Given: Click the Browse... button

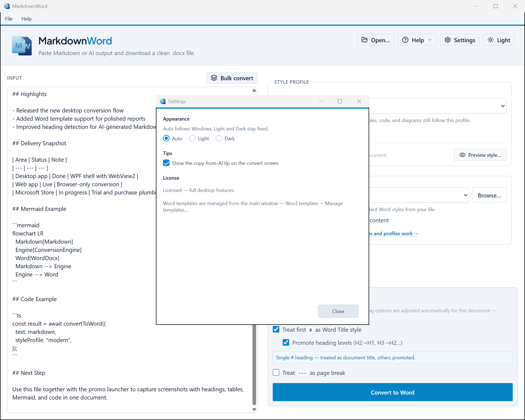Looking at the screenshot, I should click(489, 195).
